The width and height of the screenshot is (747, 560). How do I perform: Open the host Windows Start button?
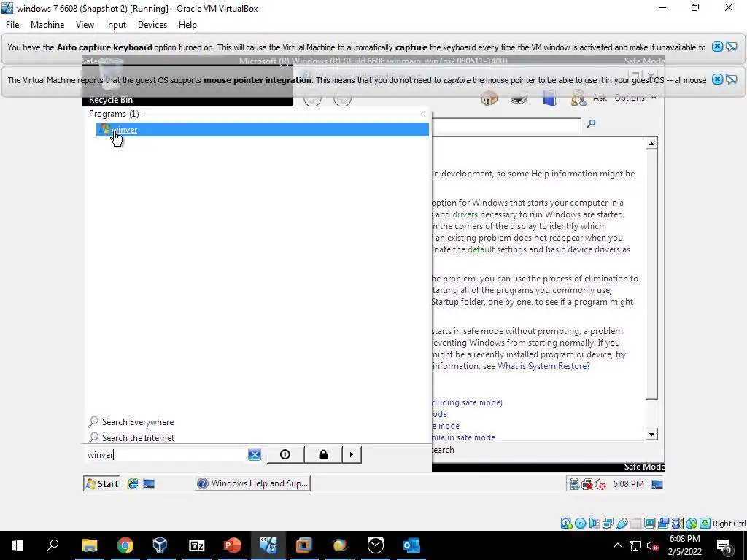coord(18,545)
